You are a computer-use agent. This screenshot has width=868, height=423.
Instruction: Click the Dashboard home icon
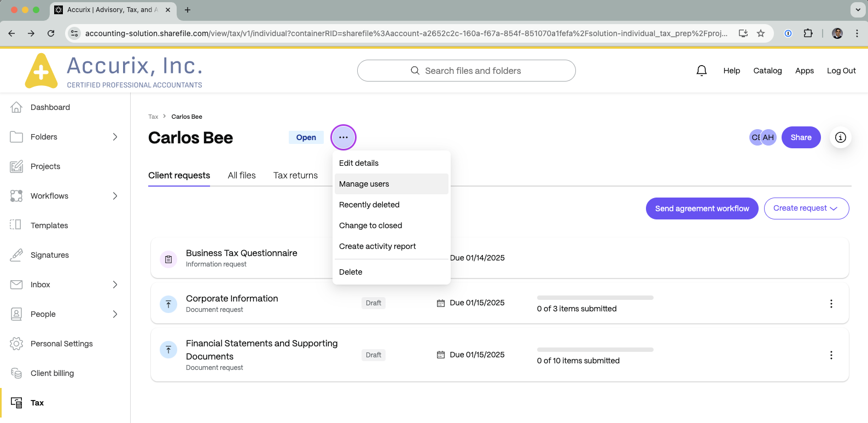point(16,107)
